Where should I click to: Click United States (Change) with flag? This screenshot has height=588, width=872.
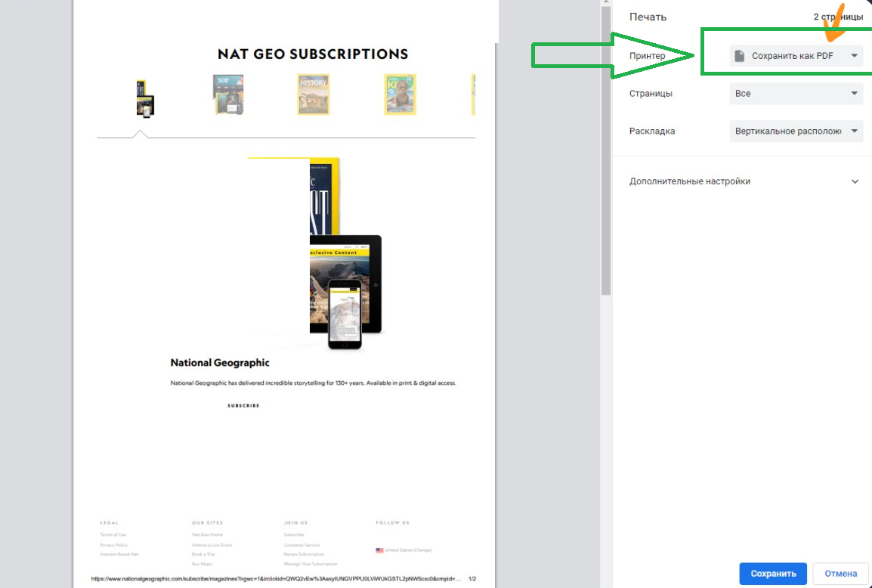click(x=404, y=550)
